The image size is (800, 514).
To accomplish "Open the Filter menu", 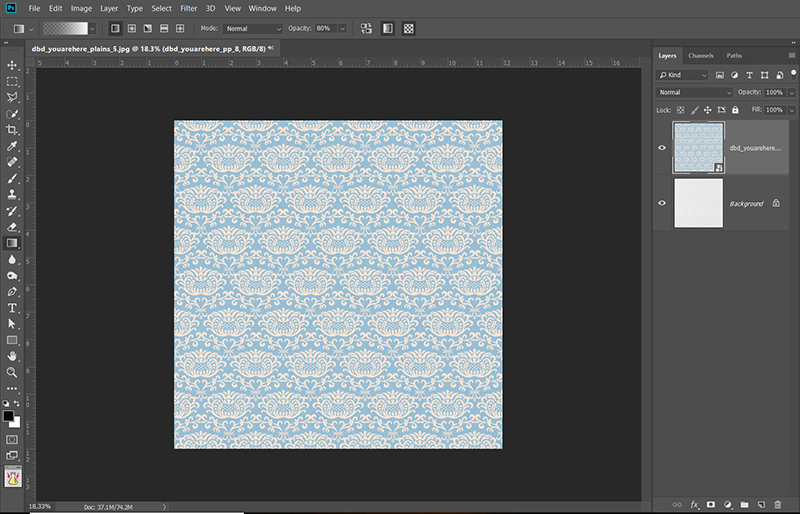I will click(188, 8).
